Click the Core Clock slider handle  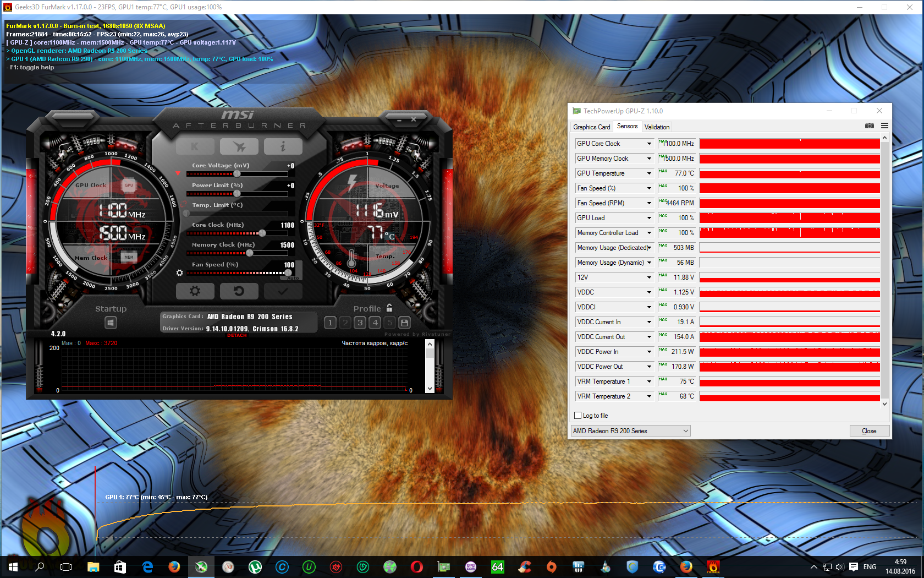click(x=262, y=233)
